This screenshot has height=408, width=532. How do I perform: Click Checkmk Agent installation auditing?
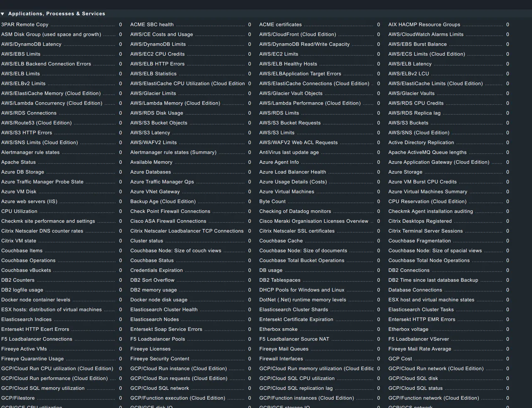point(431,211)
